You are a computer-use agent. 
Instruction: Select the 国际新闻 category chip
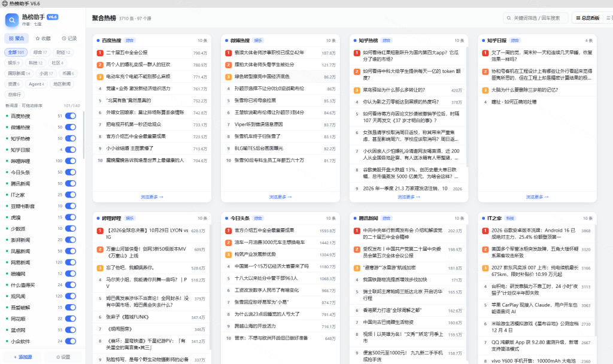19,74
